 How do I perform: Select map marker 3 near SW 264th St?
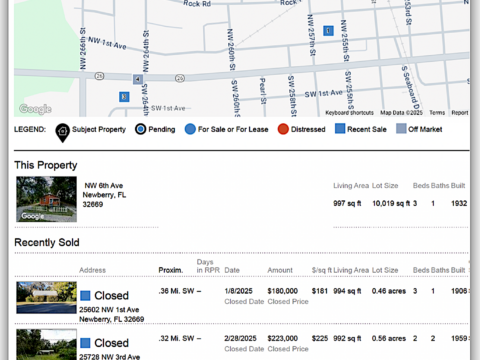(x=124, y=97)
